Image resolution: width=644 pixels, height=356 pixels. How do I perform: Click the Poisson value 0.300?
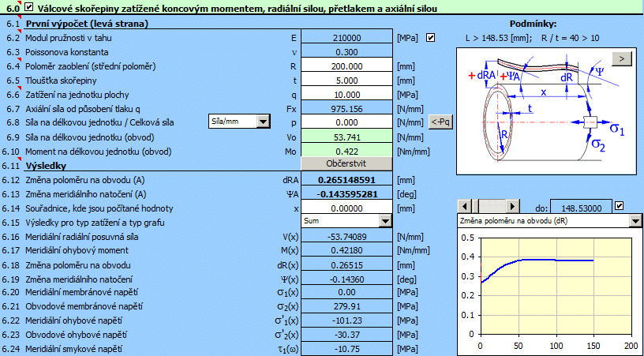(x=346, y=52)
